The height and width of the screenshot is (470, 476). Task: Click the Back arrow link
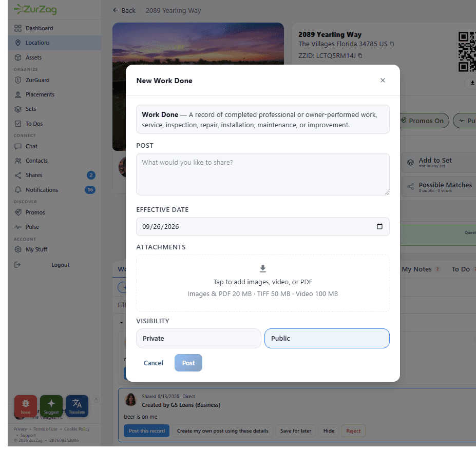pyautogui.click(x=124, y=11)
